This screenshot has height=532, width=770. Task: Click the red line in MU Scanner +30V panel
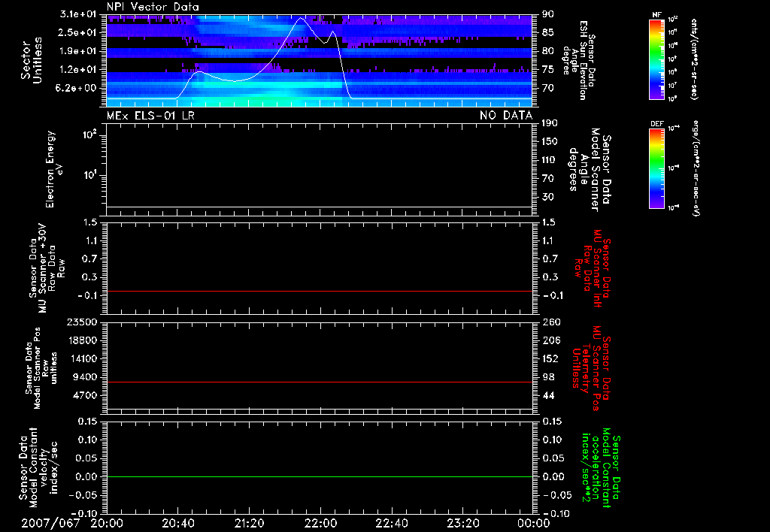click(319, 292)
